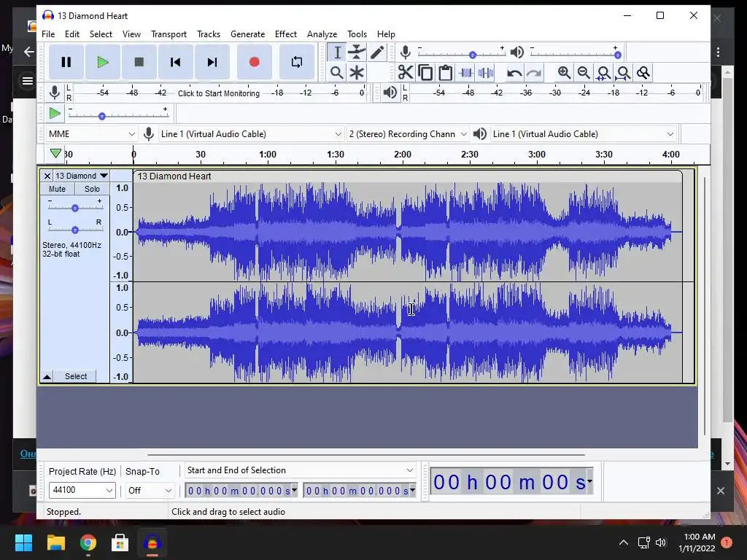Open Start and End of Selection dropdown

[x=300, y=470]
